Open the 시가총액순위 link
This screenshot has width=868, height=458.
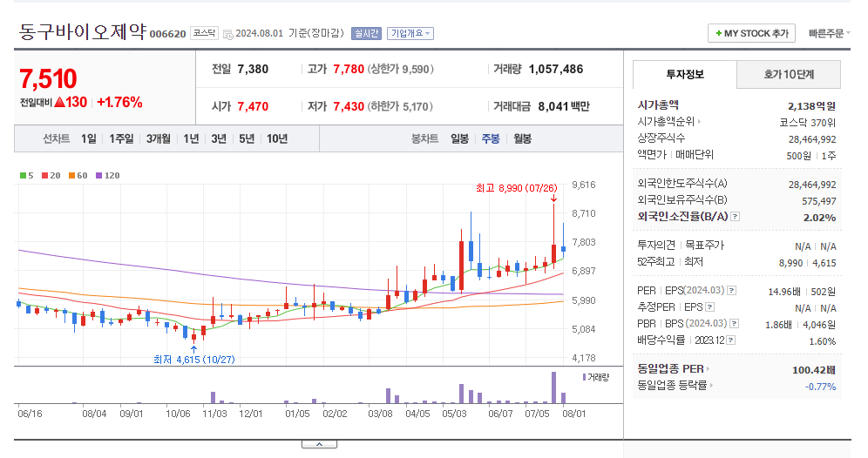667,122
